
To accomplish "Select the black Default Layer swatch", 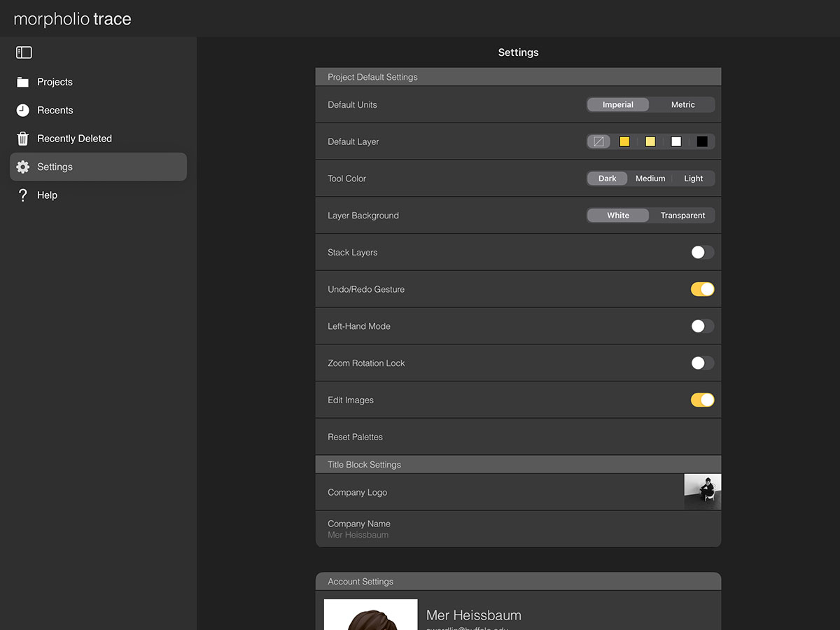I will click(x=702, y=141).
